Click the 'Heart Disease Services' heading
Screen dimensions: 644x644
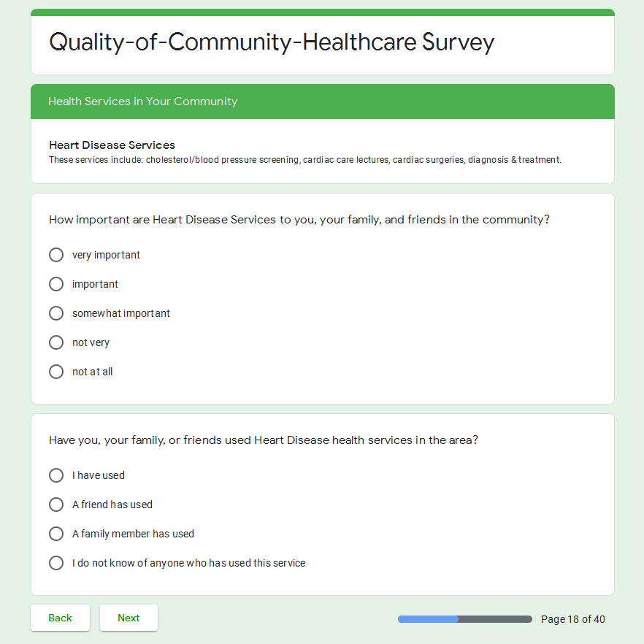point(112,145)
